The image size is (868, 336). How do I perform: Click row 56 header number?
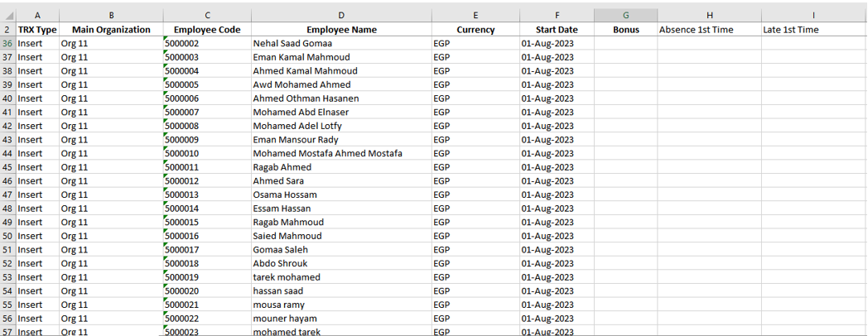click(7, 319)
